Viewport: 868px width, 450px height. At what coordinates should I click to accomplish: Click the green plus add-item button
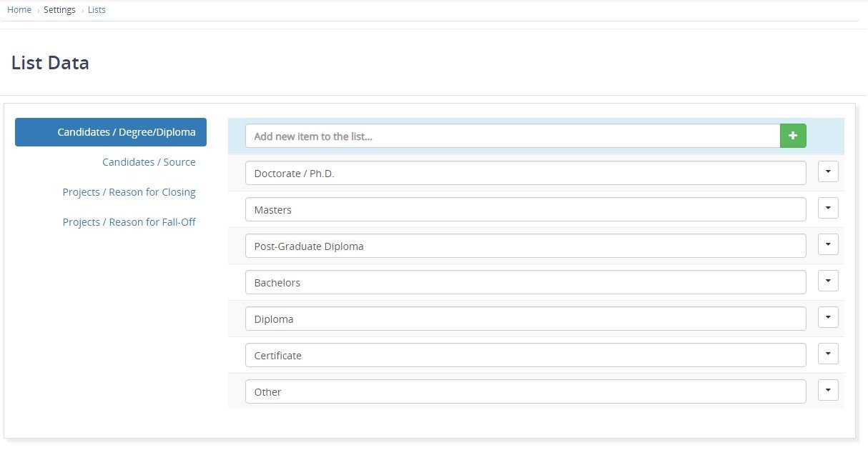pos(793,136)
